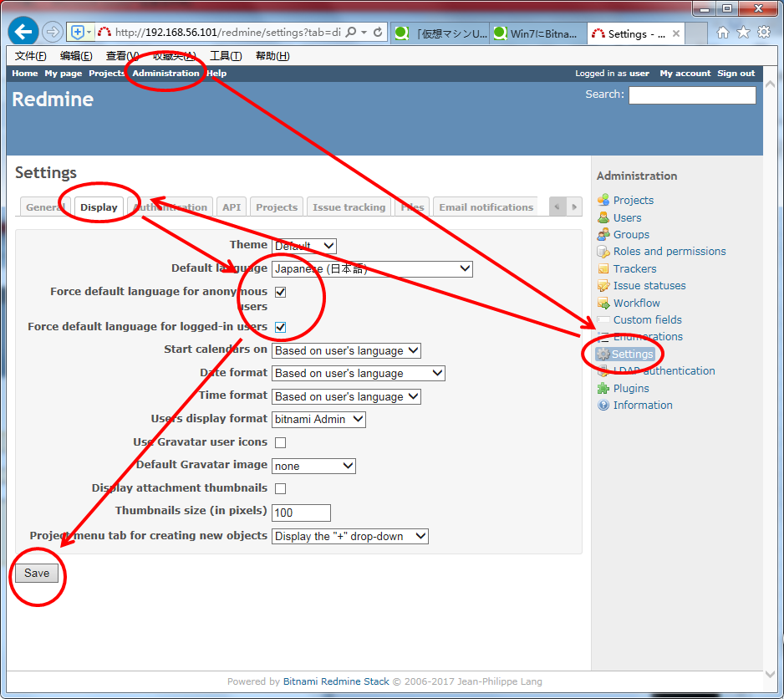The height and width of the screenshot is (699, 784).
Task: Open the browser home icon
Action: pyautogui.click(x=722, y=33)
